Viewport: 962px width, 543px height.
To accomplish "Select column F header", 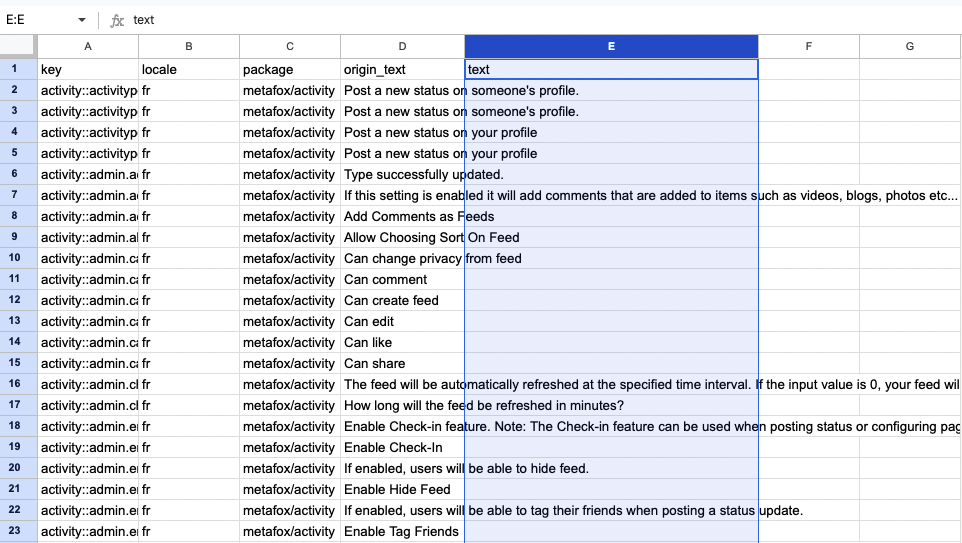I will pyautogui.click(x=809, y=47).
